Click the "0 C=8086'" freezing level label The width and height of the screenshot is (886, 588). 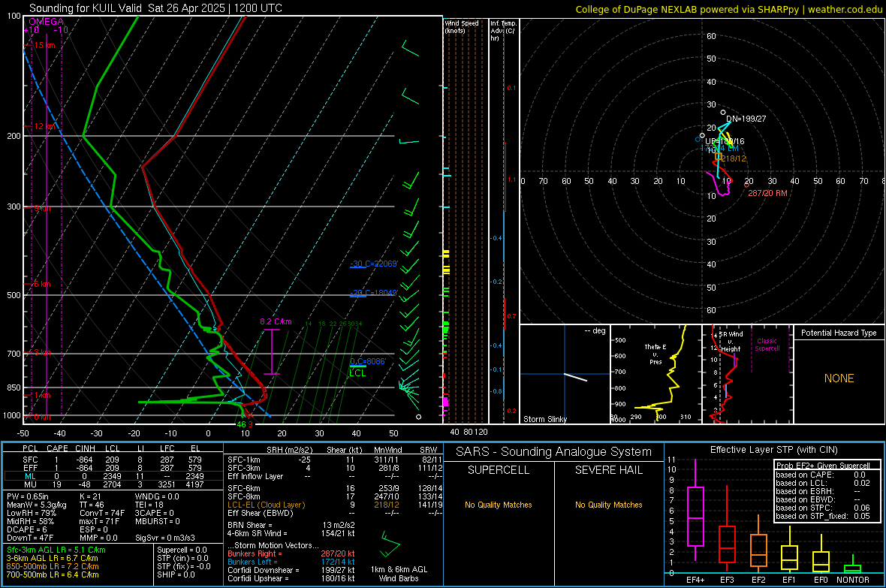point(368,361)
